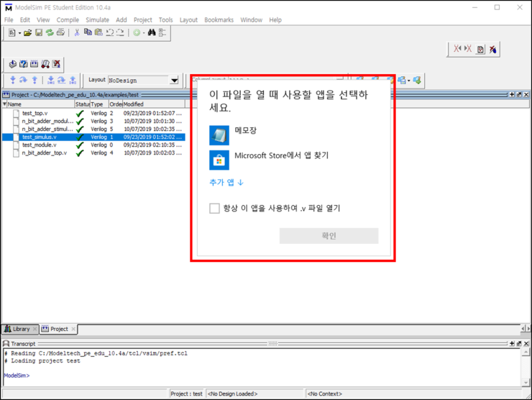
Task: Open the dropdown beside the green circle icon
Action: pos(144,33)
